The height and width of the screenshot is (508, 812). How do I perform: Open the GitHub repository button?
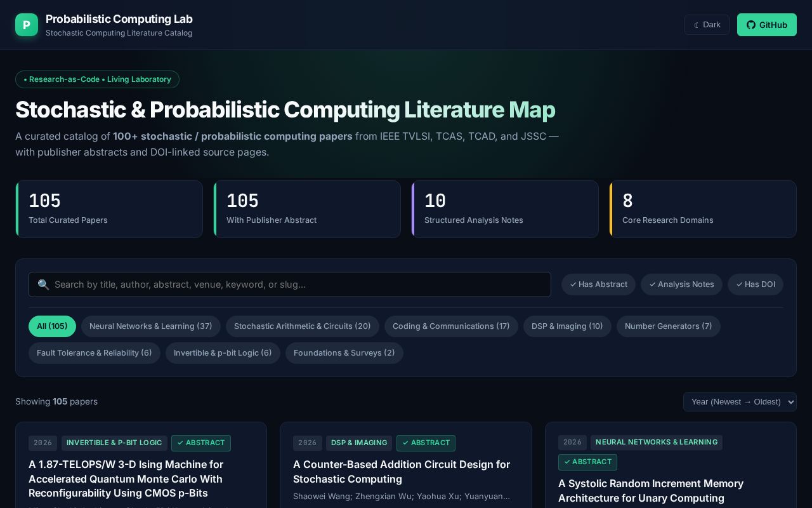[x=766, y=25]
